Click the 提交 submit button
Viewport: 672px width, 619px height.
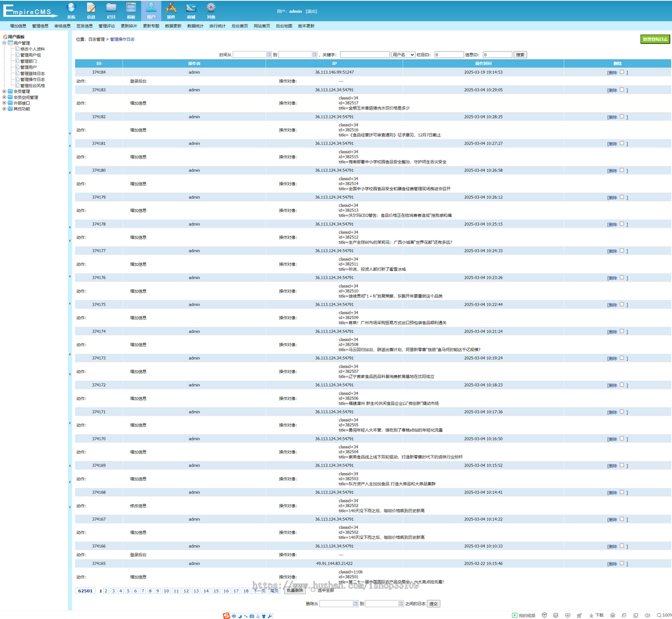[433, 604]
